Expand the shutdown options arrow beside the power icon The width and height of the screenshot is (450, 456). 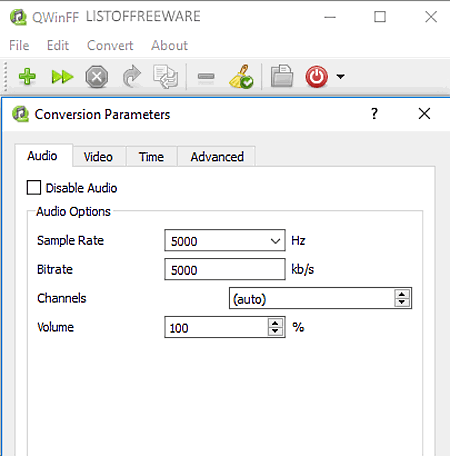click(x=340, y=77)
